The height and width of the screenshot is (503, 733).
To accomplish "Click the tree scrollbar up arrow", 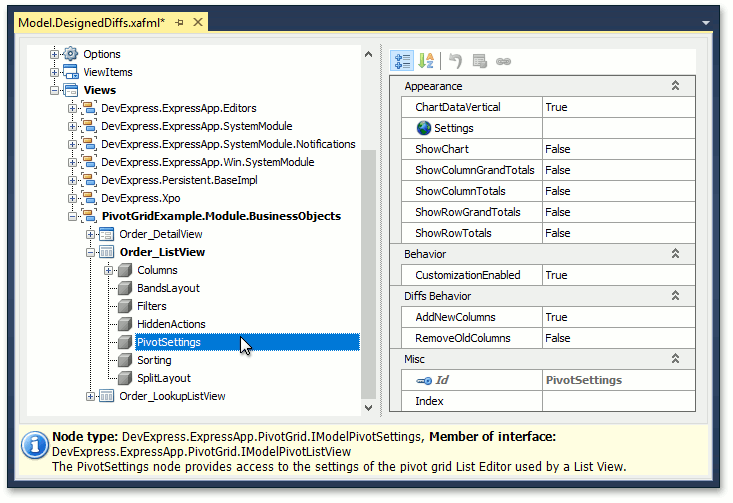I will (x=368, y=54).
